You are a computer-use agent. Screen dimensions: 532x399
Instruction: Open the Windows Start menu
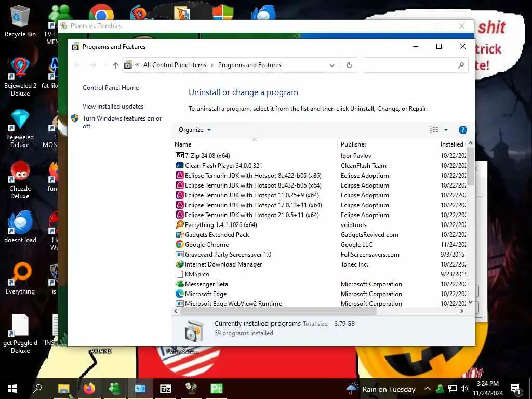pyautogui.click(x=12, y=389)
